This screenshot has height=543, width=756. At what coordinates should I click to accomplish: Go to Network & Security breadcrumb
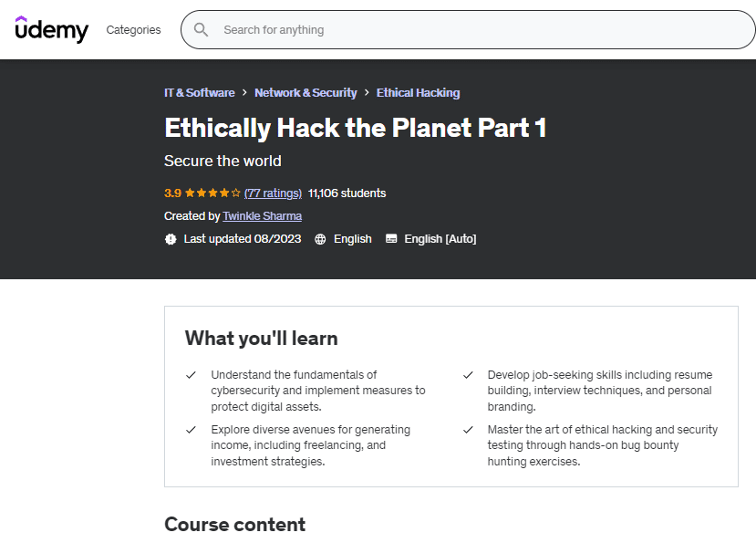click(x=306, y=93)
